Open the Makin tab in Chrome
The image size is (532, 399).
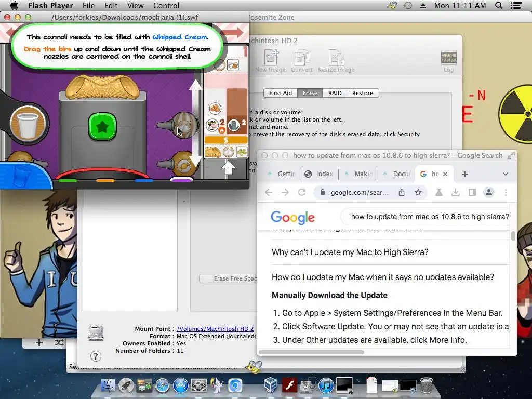coord(359,174)
